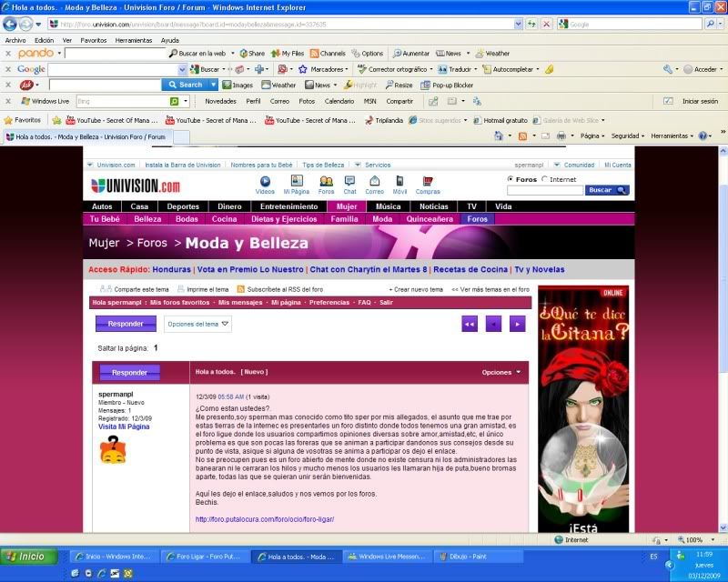Open the Autocompletar dropdown
Image resolution: width=728 pixels, height=582 pixels.
pyautogui.click(x=538, y=69)
